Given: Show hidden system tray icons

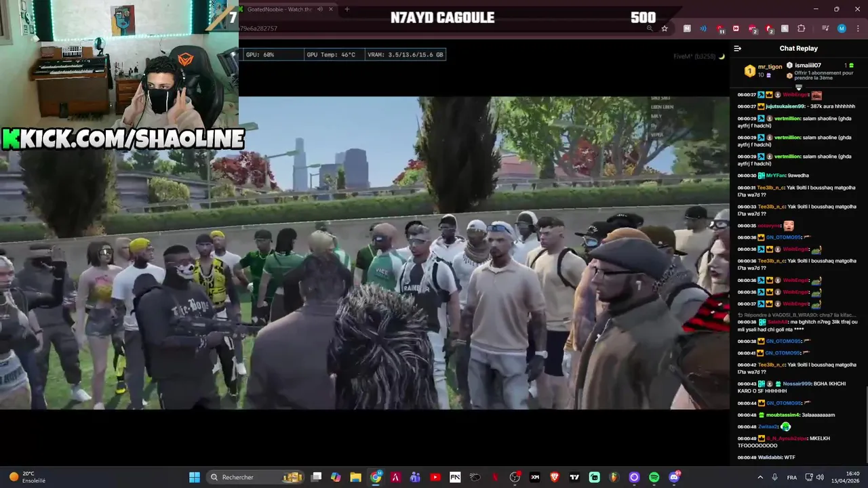Looking at the screenshot, I should (760, 477).
